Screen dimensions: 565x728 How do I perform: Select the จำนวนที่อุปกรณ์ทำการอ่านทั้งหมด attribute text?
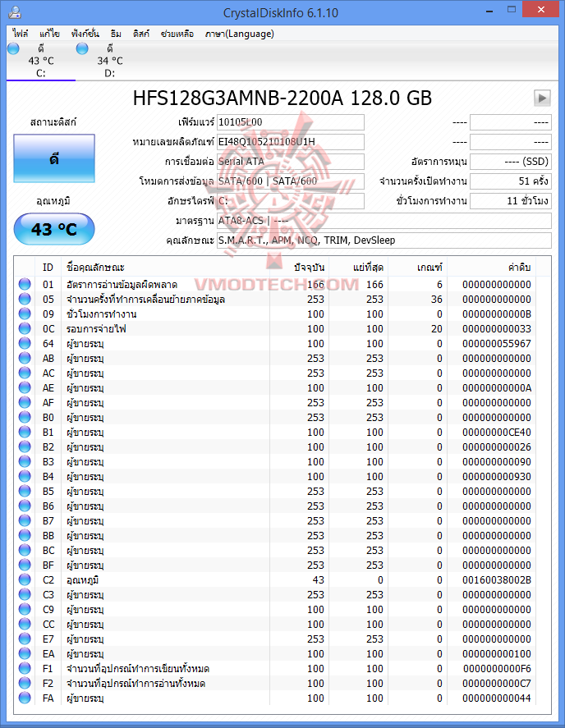pyautogui.click(x=136, y=684)
